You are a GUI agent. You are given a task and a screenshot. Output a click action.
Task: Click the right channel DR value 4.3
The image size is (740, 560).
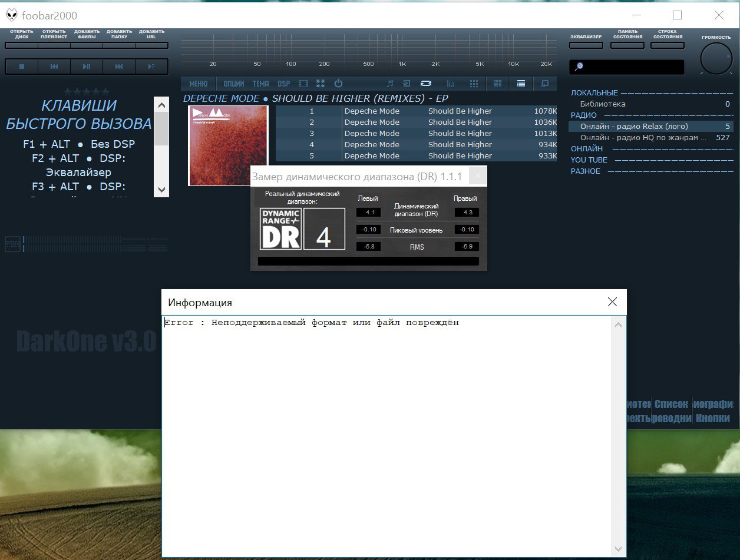(467, 212)
